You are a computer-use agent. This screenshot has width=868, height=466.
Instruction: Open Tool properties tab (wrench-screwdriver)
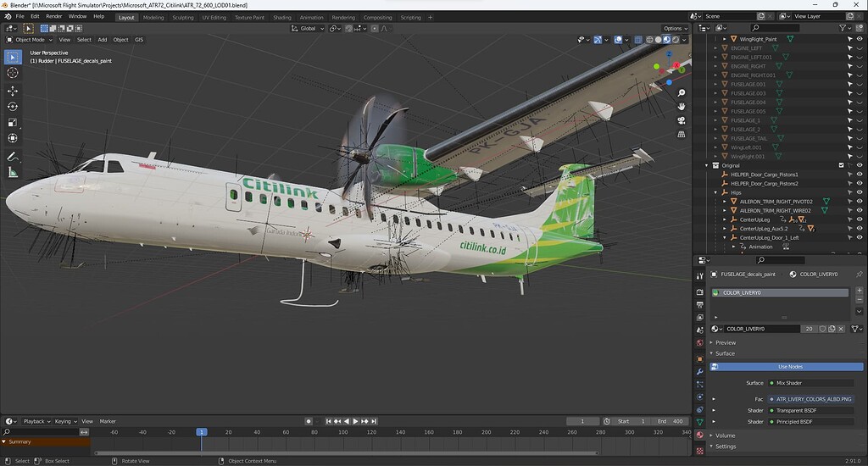[699, 275]
